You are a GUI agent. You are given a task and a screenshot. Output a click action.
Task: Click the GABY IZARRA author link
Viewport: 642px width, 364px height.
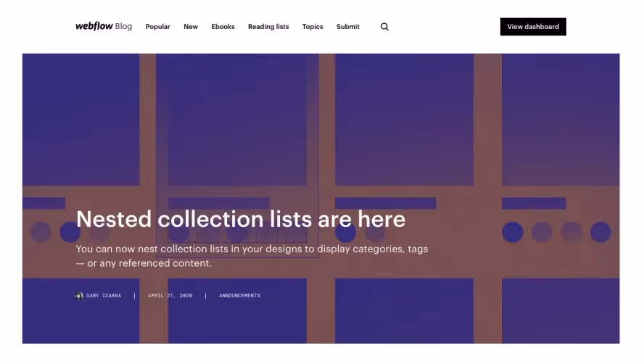104,296
